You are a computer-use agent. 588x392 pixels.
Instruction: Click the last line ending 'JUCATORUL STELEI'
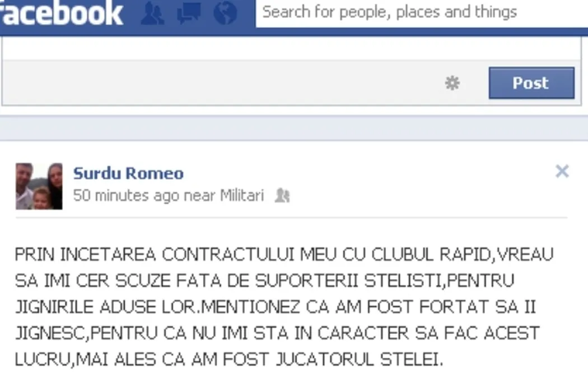(x=229, y=360)
